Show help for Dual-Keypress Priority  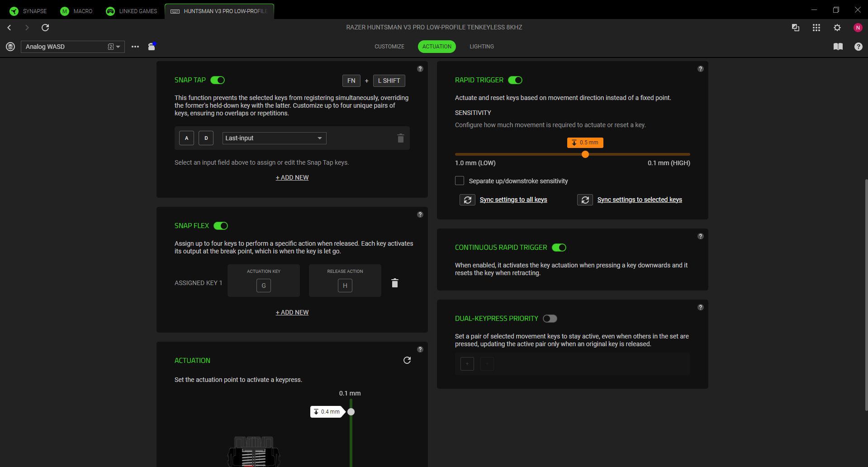point(701,307)
